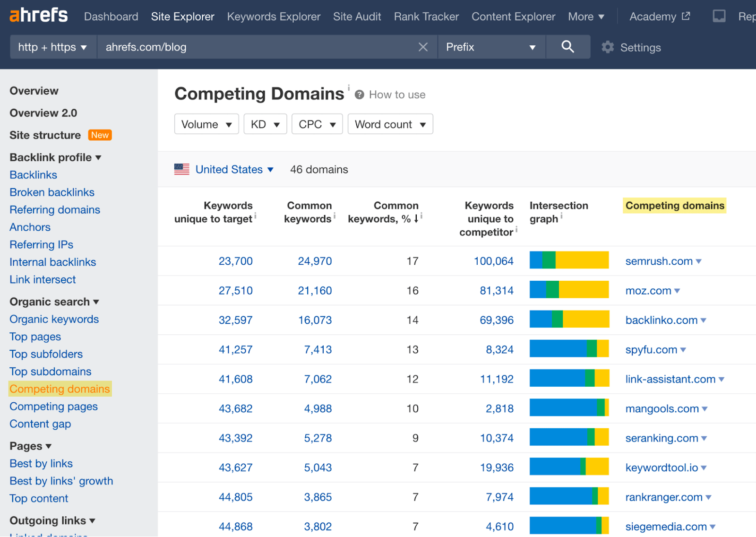This screenshot has height=537, width=756.
Task: Open Keywords Explorer
Action: pos(274,17)
